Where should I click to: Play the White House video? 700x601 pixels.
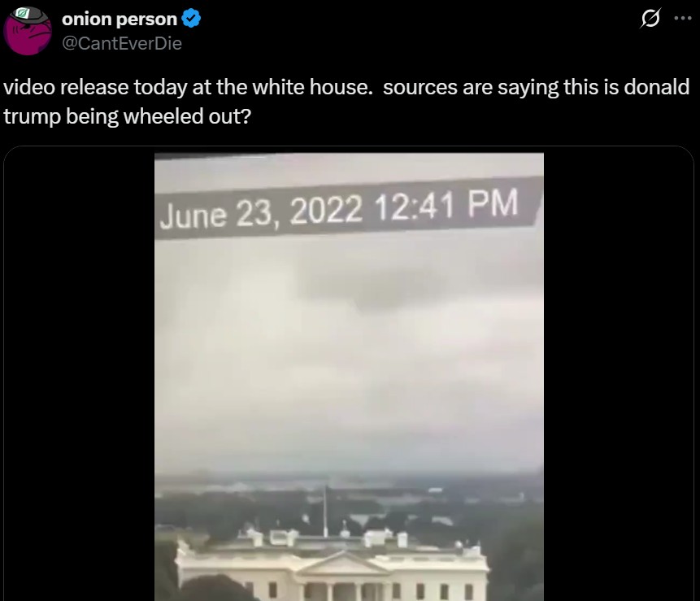349,377
